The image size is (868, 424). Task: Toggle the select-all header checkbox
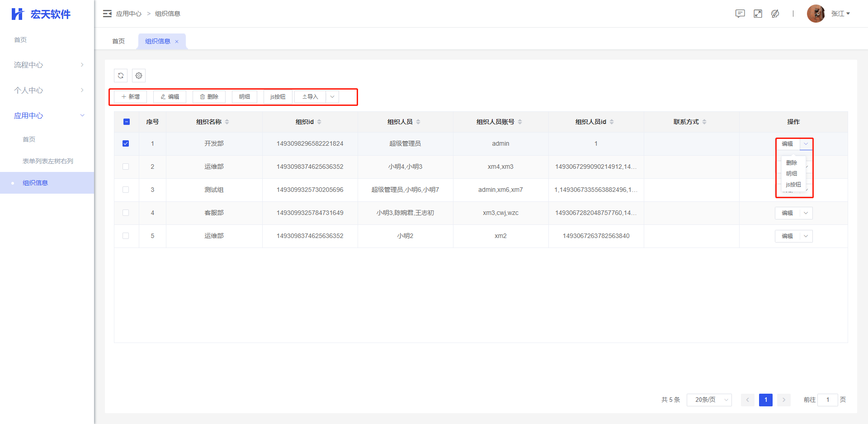pos(127,122)
